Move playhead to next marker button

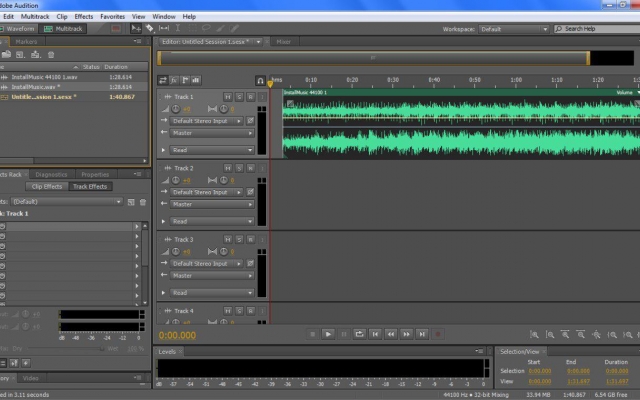[x=422, y=334]
